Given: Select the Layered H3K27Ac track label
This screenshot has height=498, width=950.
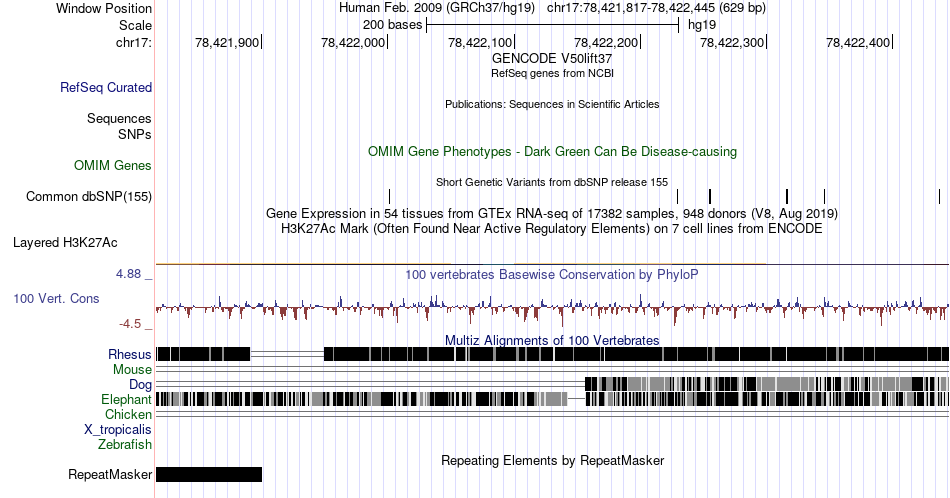Looking at the screenshot, I should coord(65,242).
